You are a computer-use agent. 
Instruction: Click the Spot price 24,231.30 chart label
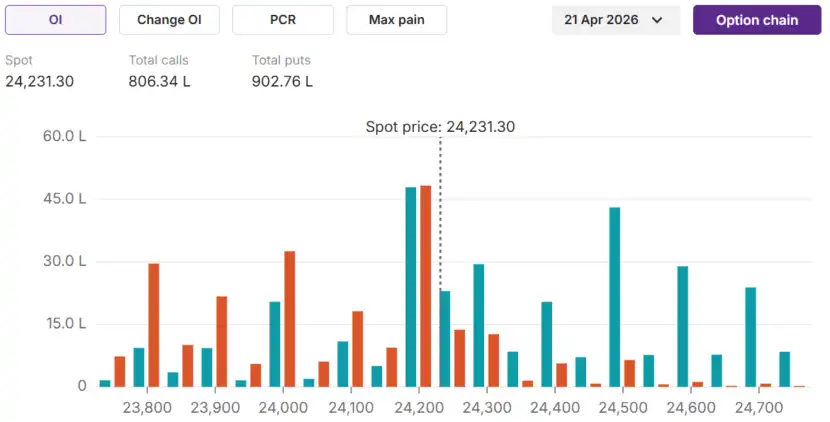coord(440,127)
